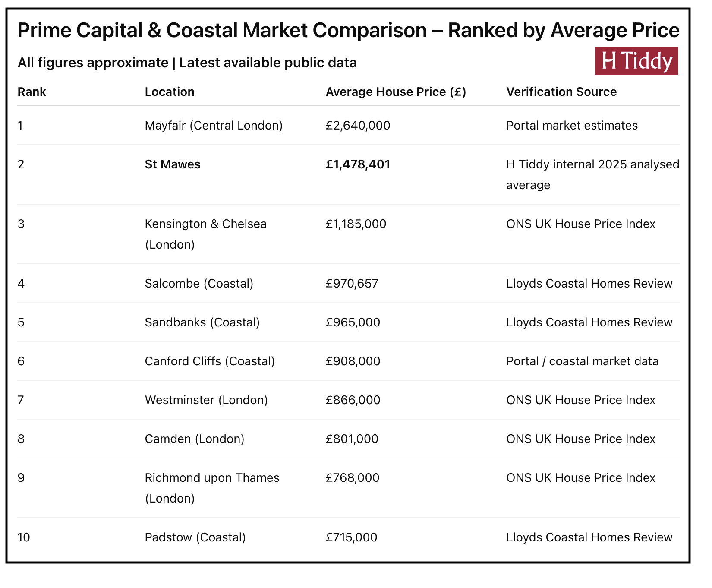
Task: Click the H Tiddy logo
Action: tap(636, 61)
